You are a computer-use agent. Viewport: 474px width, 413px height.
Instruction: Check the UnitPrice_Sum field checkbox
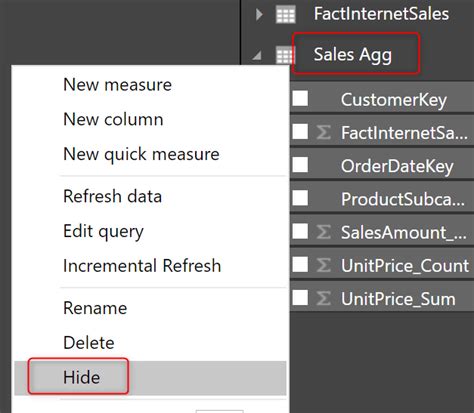coord(300,297)
